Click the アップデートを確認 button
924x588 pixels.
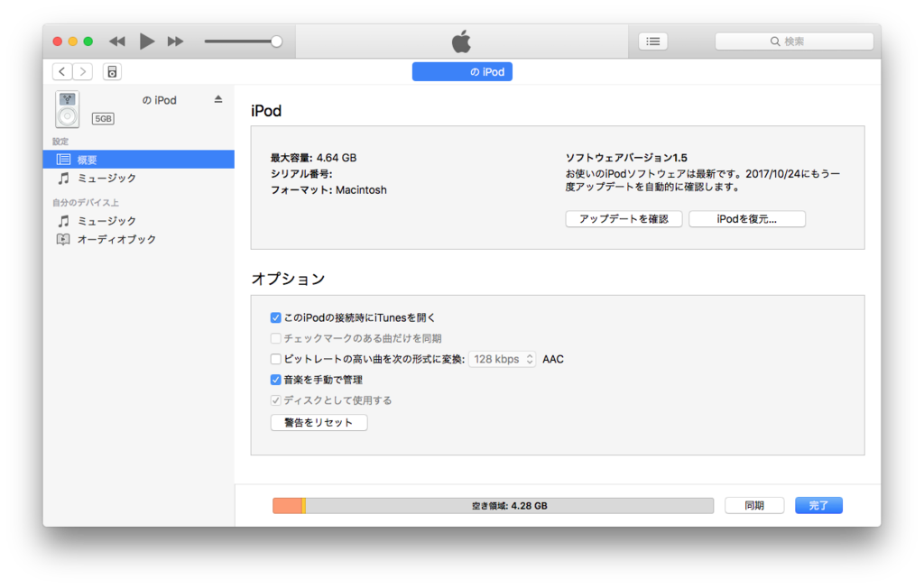[x=624, y=219]
